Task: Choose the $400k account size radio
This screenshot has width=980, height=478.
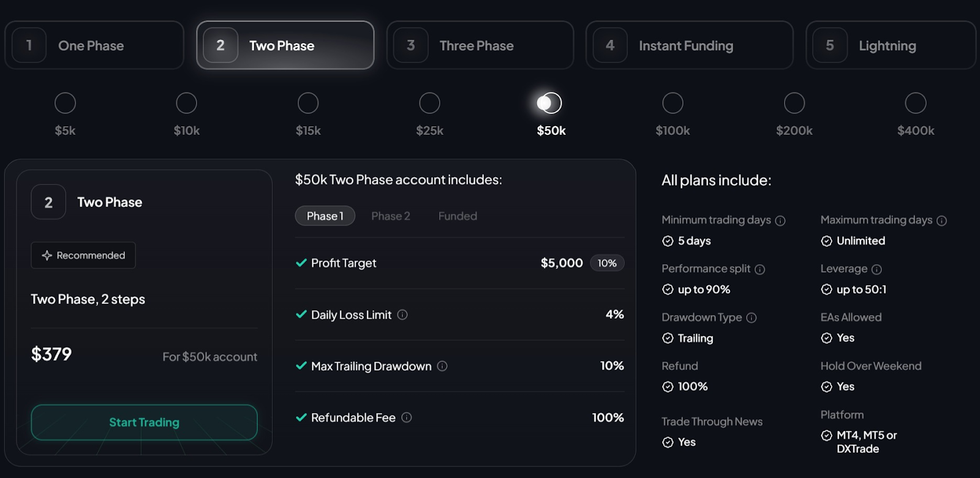Action: pyautogui.click(x=916, y=103)
